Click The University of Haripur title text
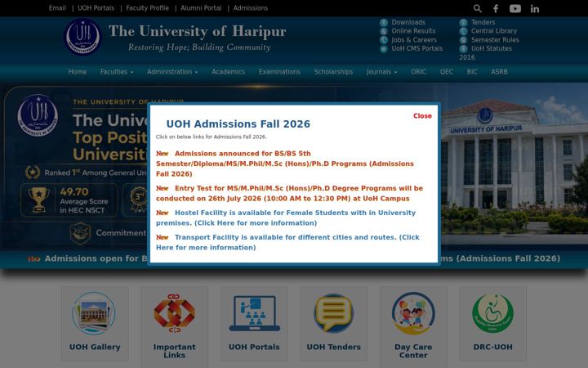 pyautogui.click(x=198, y=31)
